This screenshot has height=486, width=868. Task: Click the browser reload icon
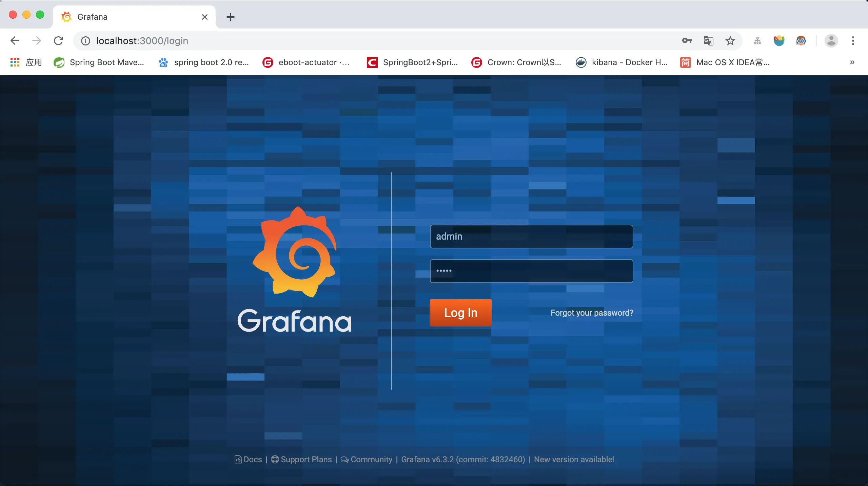(58, 41)
